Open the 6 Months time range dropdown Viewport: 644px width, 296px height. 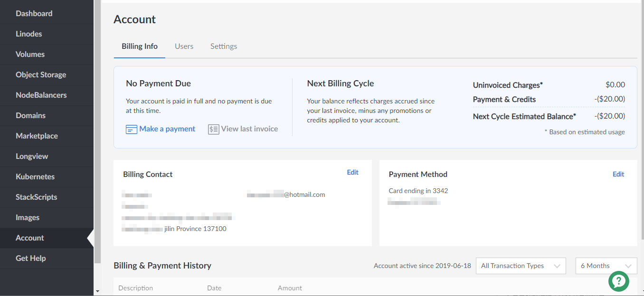[x=606, y=266]
